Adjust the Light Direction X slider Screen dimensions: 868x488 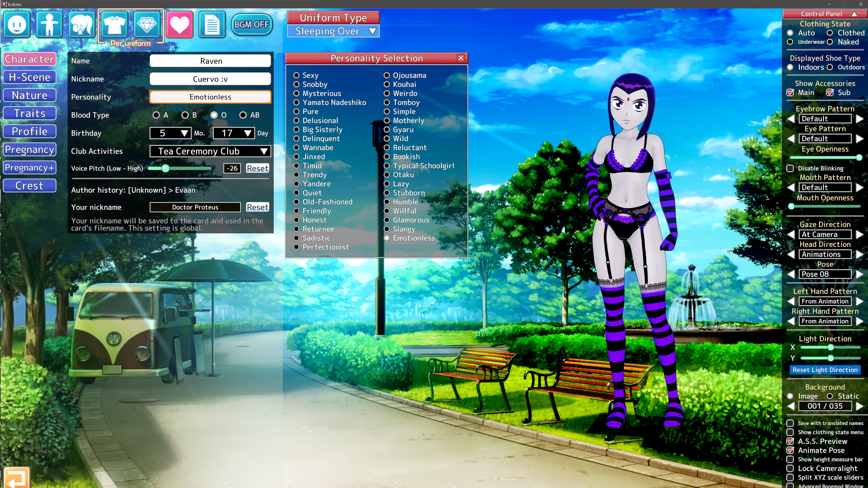pyautogui.click(x=830, y=347)
